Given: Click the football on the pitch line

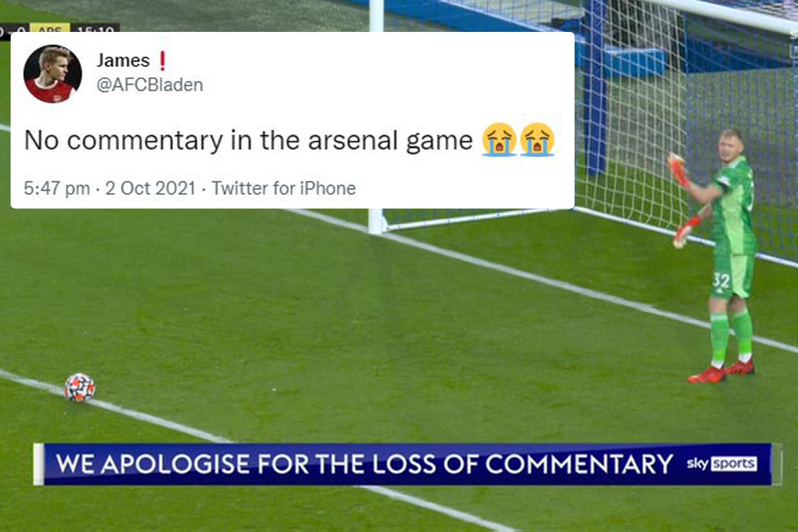Looking at the screenshot, I should 80,387.
